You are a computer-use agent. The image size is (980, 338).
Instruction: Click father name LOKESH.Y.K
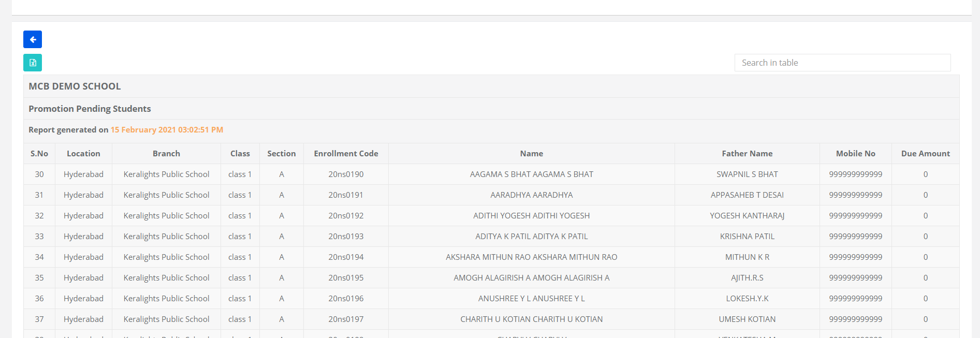pos(747,299)
